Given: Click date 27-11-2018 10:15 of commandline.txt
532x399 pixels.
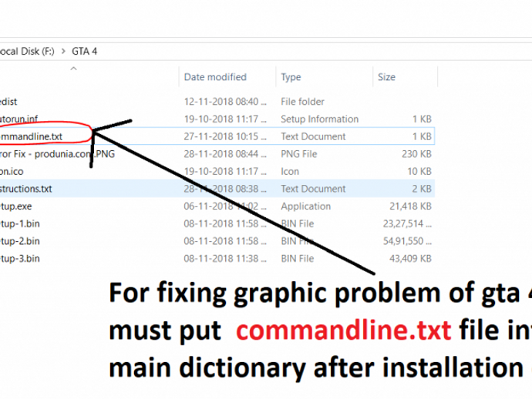Looking at the screenshot, I should [225, 136].
